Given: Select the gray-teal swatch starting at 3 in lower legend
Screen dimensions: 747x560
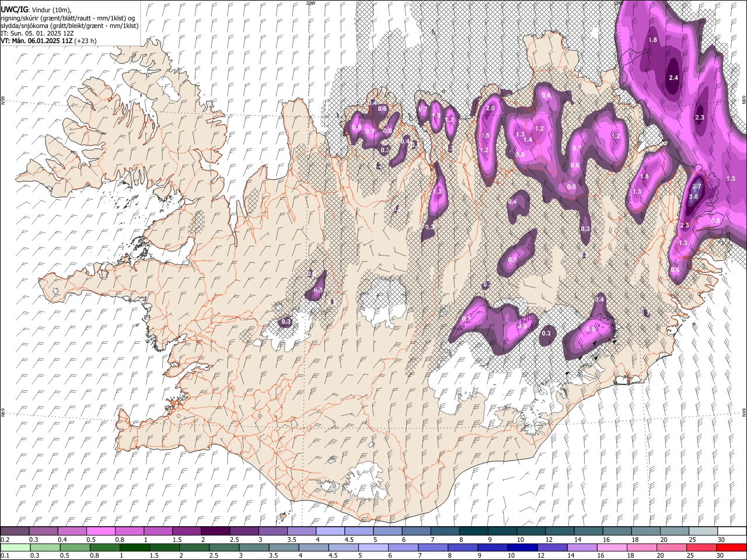Looking at the screenshot, I should (x=254, y=548).
